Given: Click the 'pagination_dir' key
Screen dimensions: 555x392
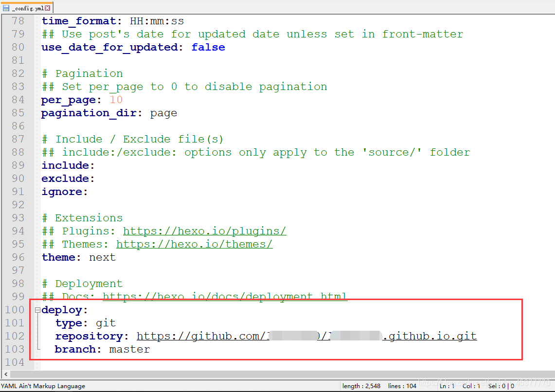Looking at the screenshot, I should tap(89, 113).
